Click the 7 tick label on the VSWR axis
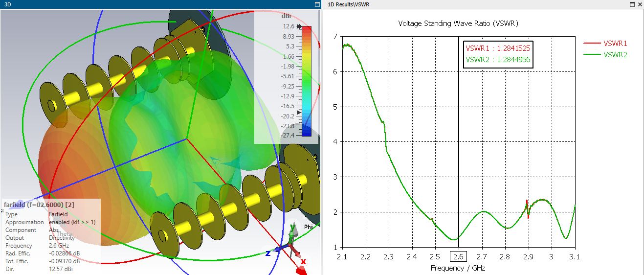The width and height of the screenshot is (644, 275). click(335, 36)
